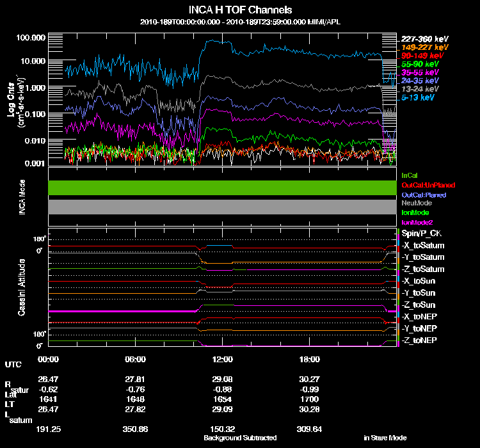Click the 227-360 keV legend label
Viewport: 480px width, 448px height.
pos(424,39)
